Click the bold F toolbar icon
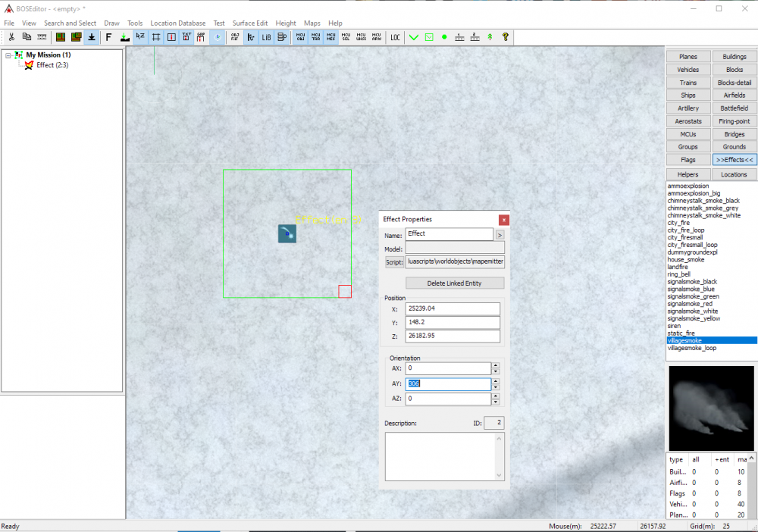The height and width of the screenshot is (532, 758). click(108, 37)
